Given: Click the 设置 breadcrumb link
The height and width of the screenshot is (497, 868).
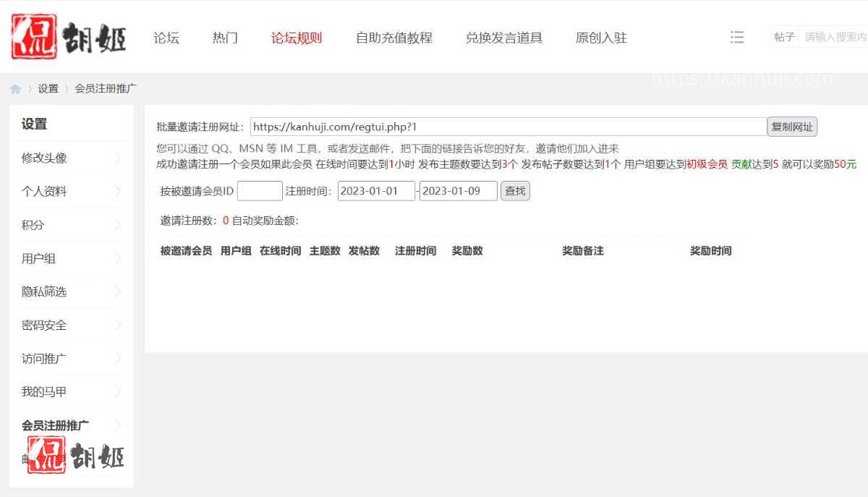Looking at the screenshot, I should tap(48, 89).
